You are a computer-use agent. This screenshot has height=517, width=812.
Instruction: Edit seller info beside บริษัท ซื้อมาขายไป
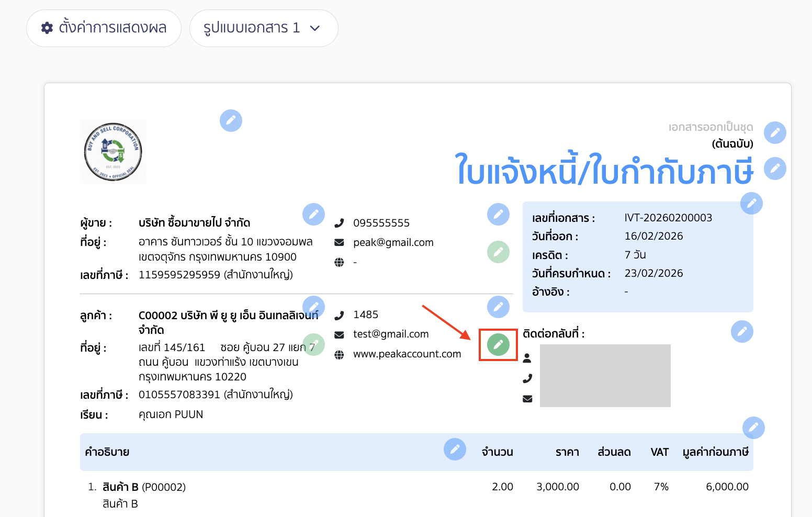click(x=313, y=214)
